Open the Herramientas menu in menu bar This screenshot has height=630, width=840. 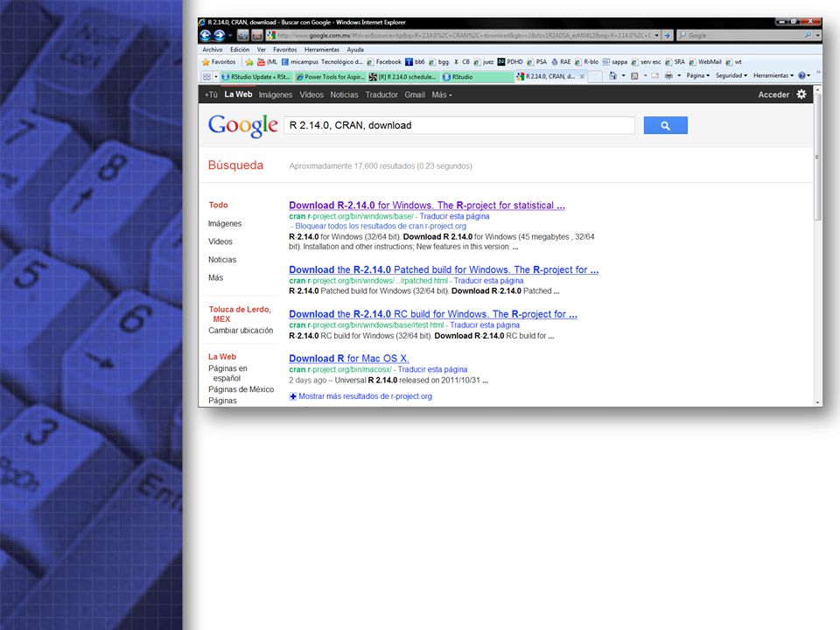[x=321, y=49]
